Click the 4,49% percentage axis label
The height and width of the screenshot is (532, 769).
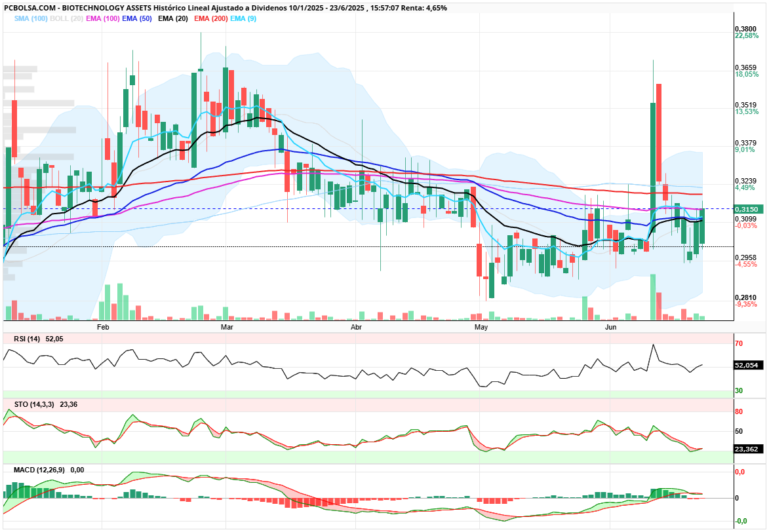[745, 187]
